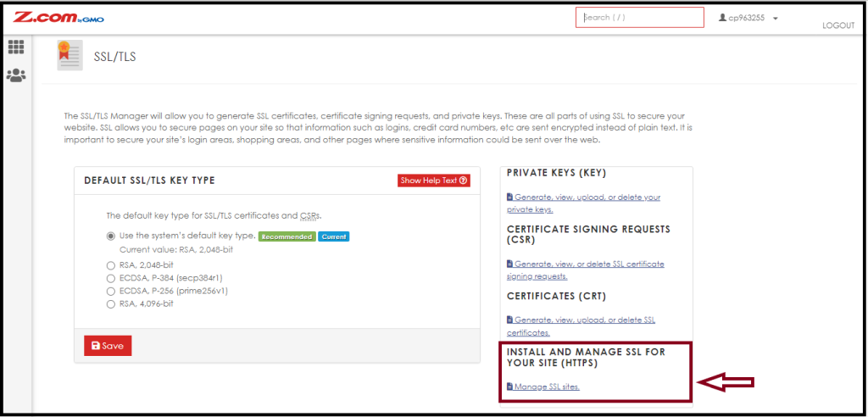Screen dimensions: 868x417
Task: Select ECDSA, P-256 (prime256v1) option
Action: pyautogui.click(x=111, y=291)
